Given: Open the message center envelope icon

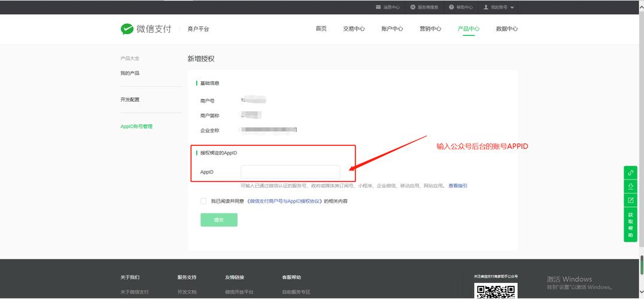Looking at the screenshot, I should [x=378, y=7].
